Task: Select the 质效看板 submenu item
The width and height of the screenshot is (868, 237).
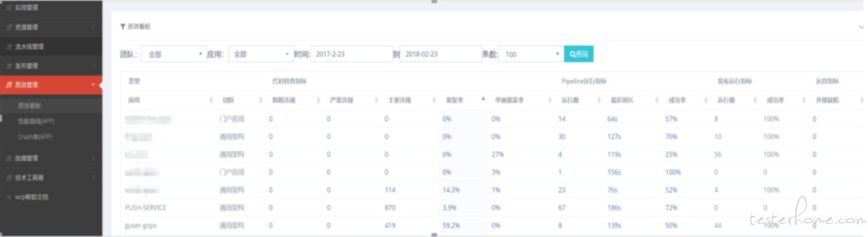Action: (x=29, y=105)
